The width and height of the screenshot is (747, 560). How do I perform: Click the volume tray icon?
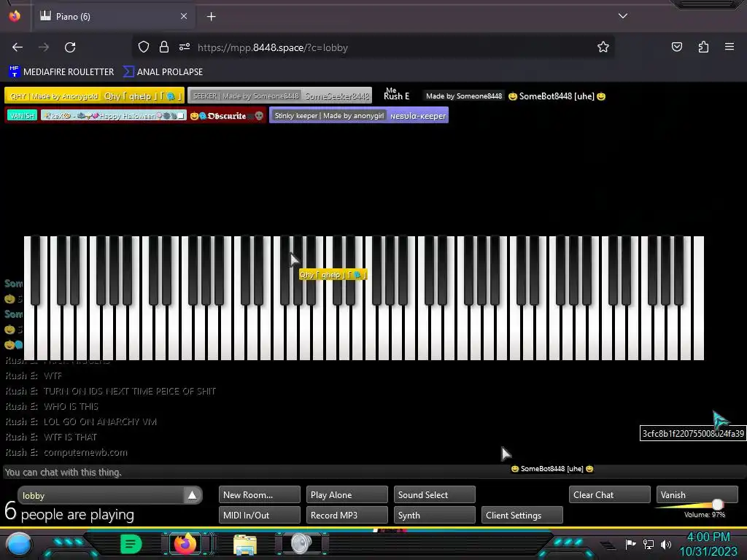[666, 544]
